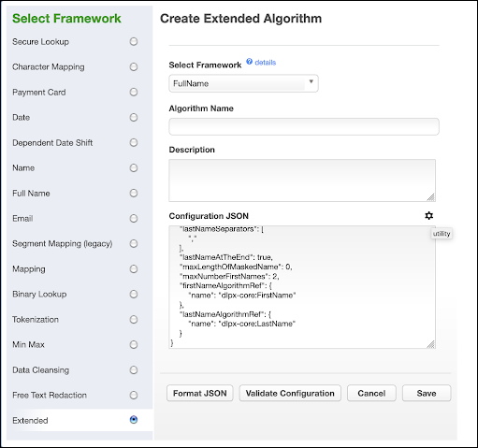
Task: Choose the Tokenization radio button
Action: point(134,319)
